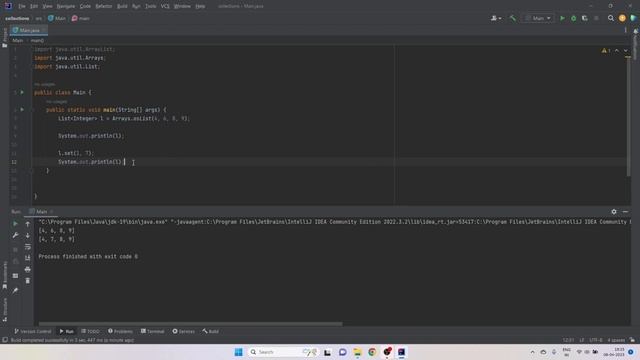Select the Run tab in the bottom bar

click(x=66, y=331)
